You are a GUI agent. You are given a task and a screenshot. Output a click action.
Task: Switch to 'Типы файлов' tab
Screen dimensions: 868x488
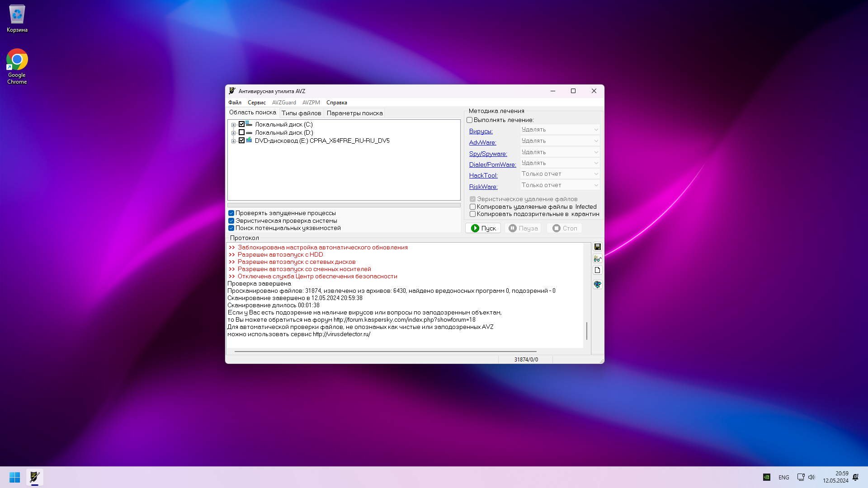(301, 113)
